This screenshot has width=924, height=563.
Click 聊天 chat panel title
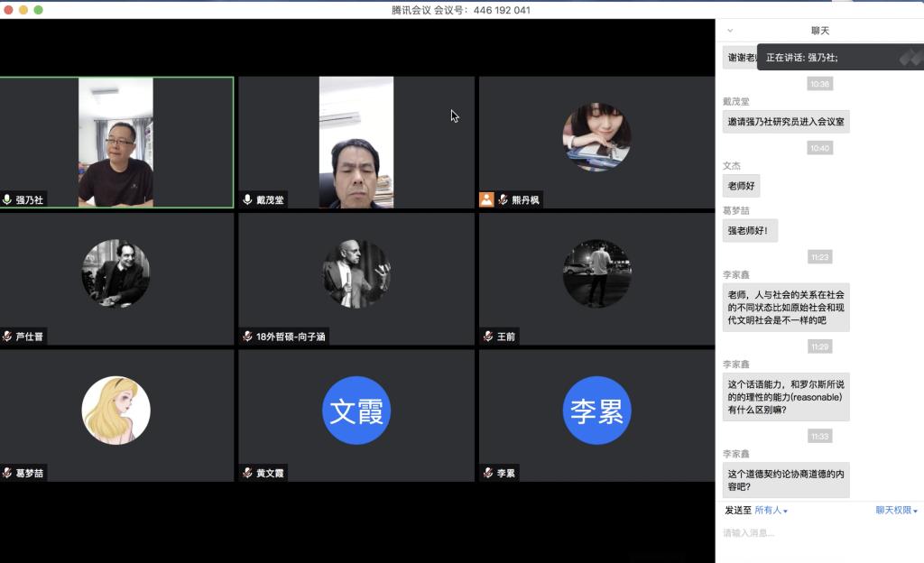[x=819, y=31]
